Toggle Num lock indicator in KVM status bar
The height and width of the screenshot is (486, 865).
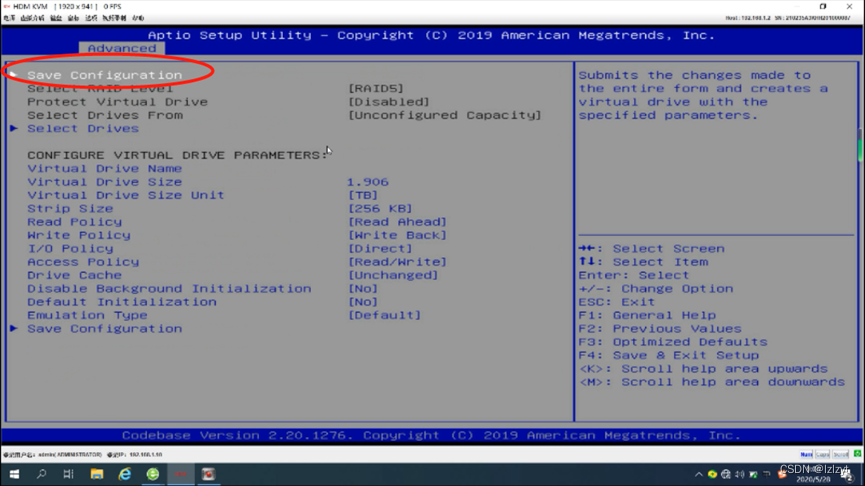pos(806,455)
